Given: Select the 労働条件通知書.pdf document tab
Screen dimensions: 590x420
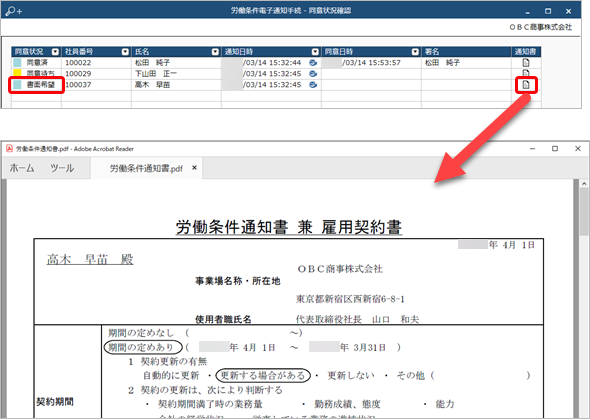Looking at the screenshot, I should click(x=146, y=168).
